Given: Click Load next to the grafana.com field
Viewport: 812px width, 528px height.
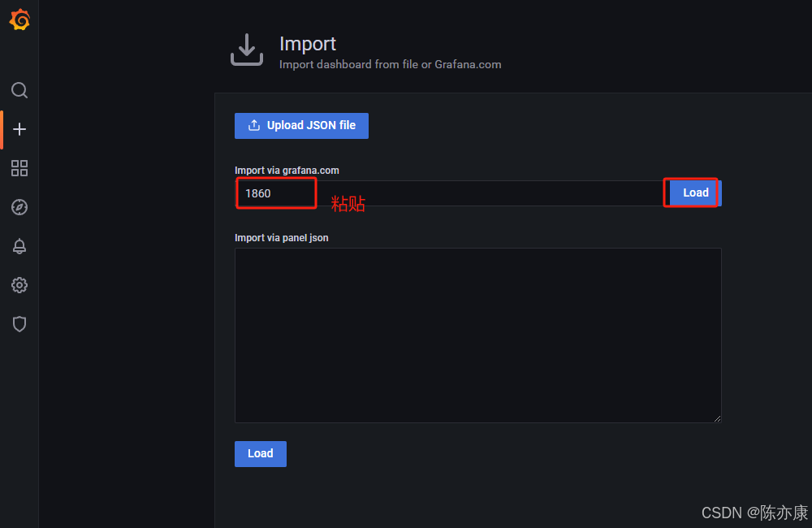Looking at the screenshot, I should point(695,193).
